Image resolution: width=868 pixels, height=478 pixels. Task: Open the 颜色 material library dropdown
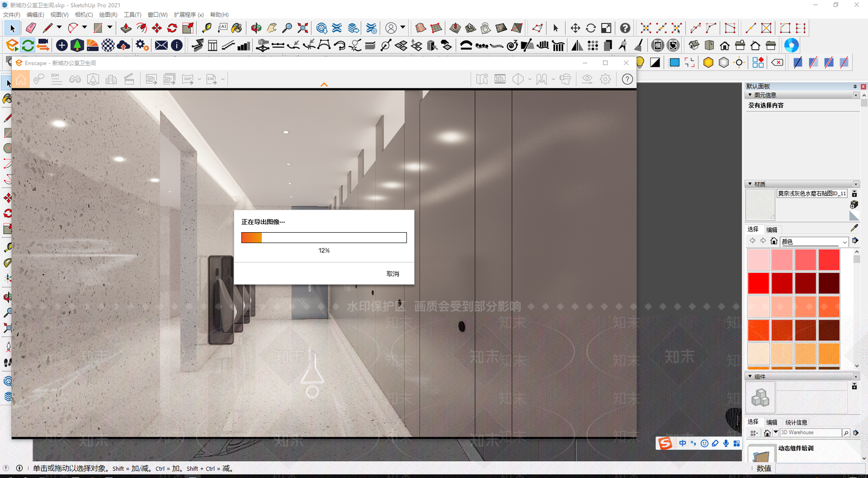[814, 241]
